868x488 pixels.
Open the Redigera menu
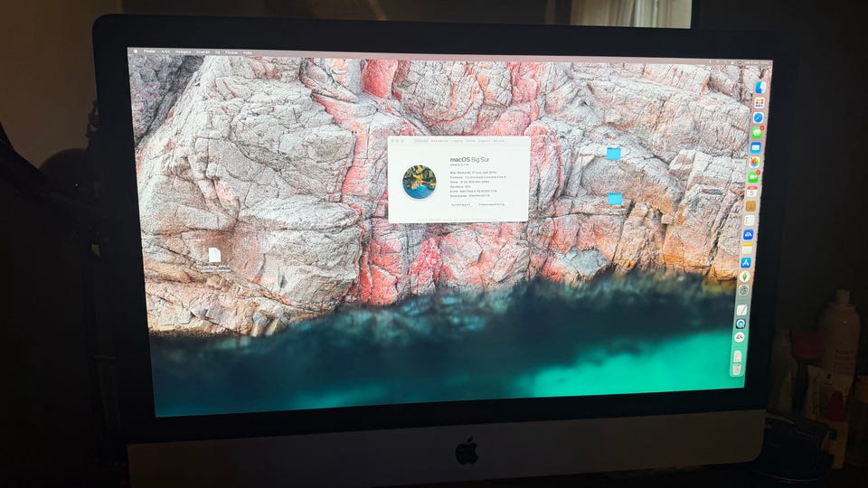(x=184, y=52)
